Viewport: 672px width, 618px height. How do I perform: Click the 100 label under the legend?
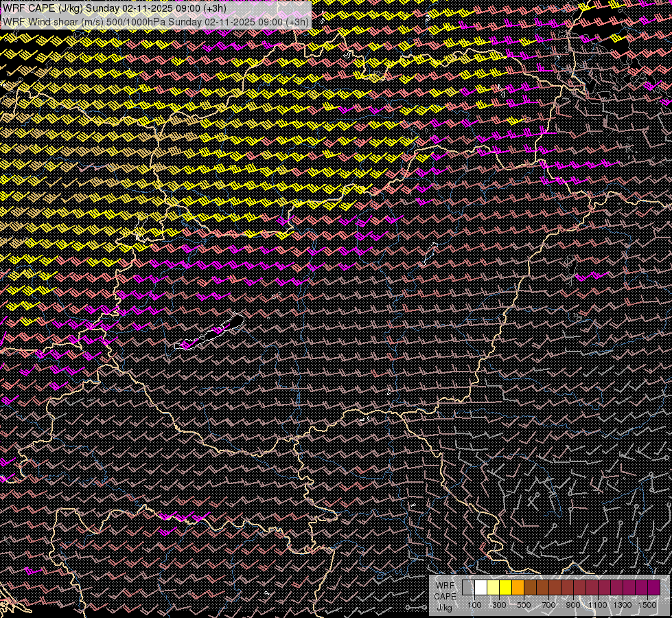point(474,605)
